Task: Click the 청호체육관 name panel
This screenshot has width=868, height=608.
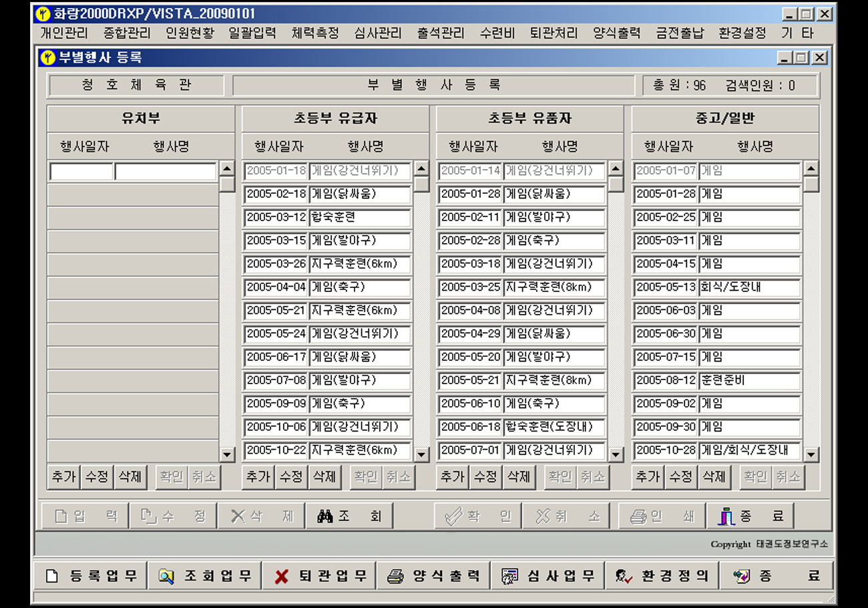Action: tap(136, 86)
